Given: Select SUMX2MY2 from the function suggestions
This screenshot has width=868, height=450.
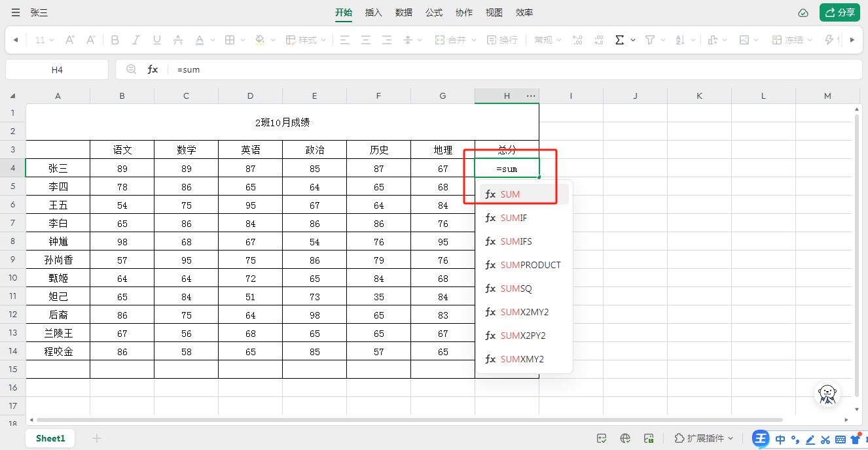Looking at the screenshot, I should click(x=524, y=312).
